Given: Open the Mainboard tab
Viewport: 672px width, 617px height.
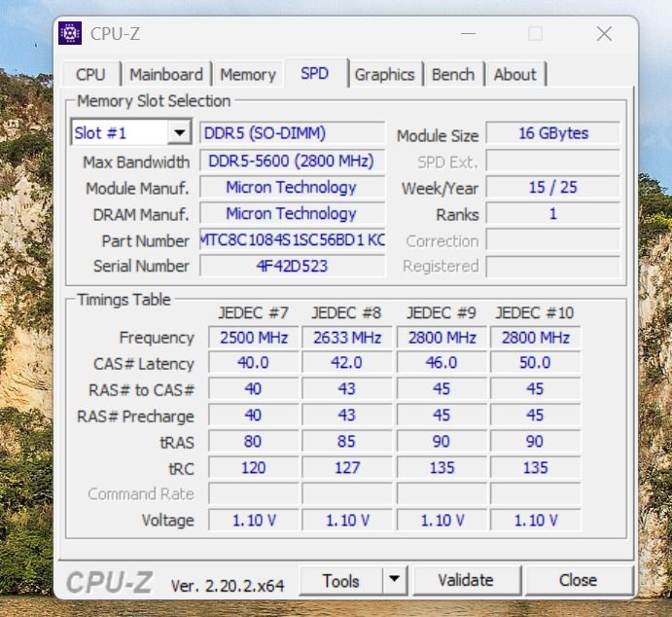Looking at the screenshot, I should tap(166, 75).
